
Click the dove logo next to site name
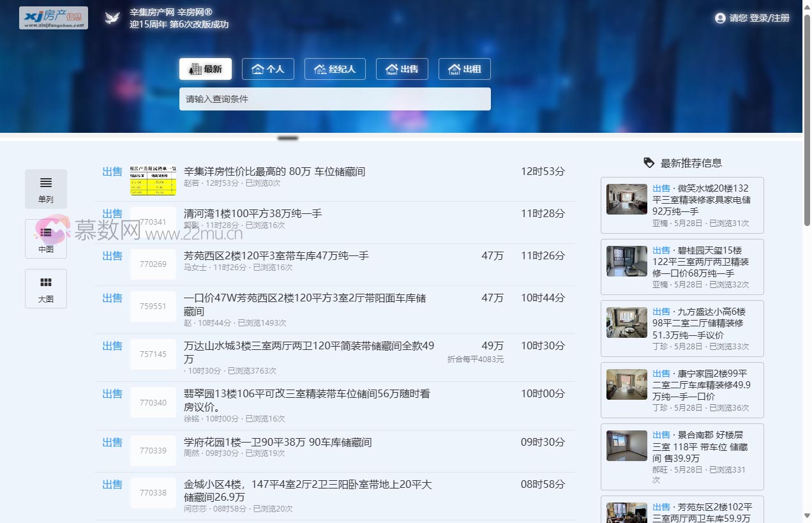click(112, 17)
